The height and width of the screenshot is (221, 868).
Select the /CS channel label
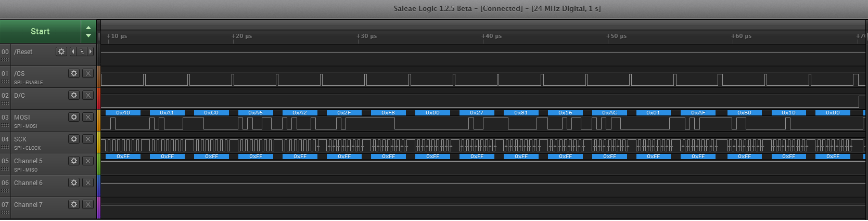click(x=19, y=74)
